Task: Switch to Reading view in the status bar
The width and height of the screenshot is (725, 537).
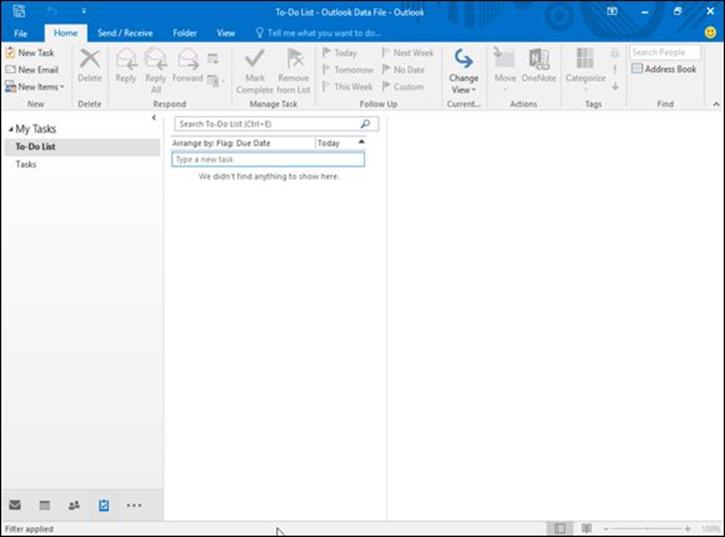Action: pyautogui.click(x=586, y=528)
